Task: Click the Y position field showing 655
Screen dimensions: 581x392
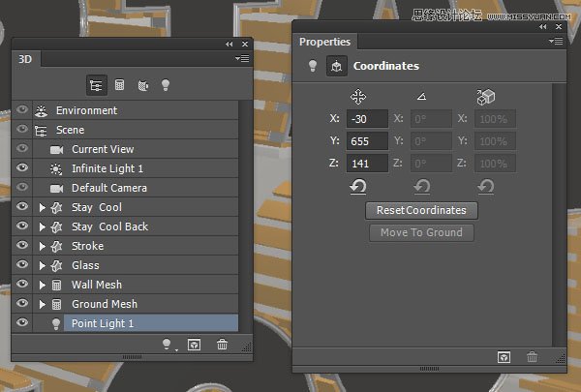Action: pos(367,141)
